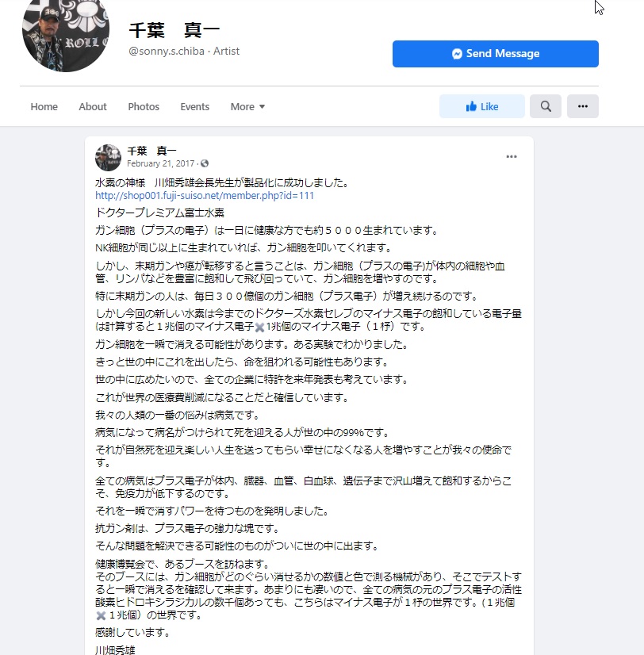Click the page title 千葉 真一 heading
Image resolution: width=644 pixels, height=655 pixels.
pos(174,30)
